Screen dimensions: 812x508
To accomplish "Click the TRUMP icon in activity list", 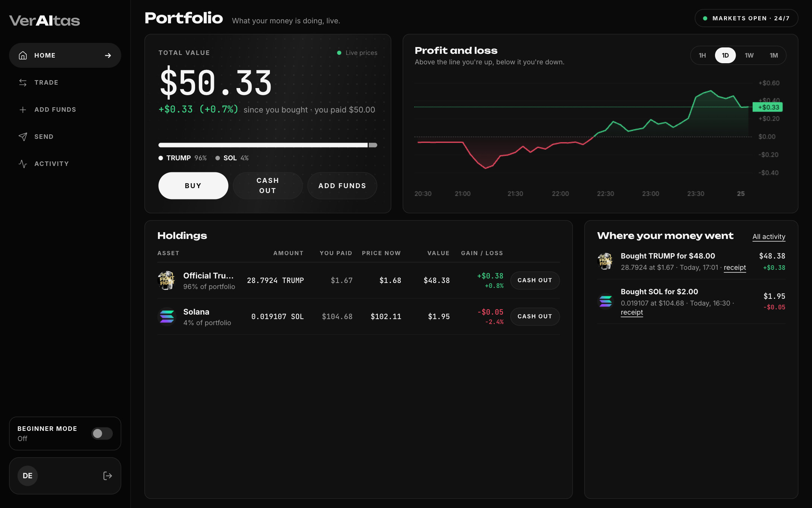I will pyautogui.click(x=605, y=261).
